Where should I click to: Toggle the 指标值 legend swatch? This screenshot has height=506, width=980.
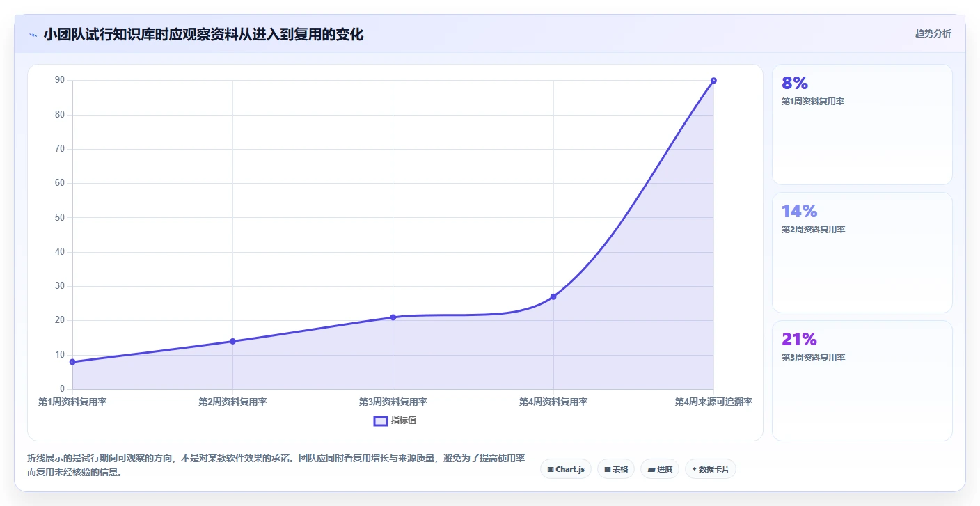coord(381,420)
